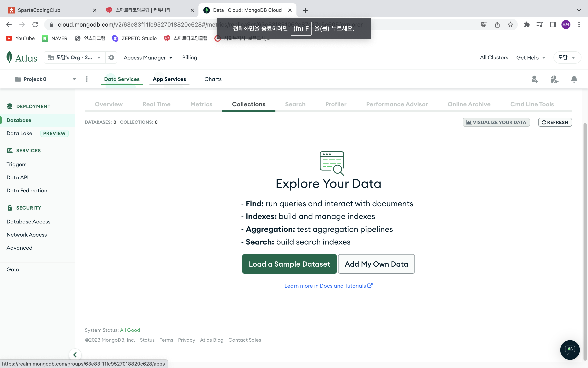Open the Charts tab
The image size is (588, 368).
[213, 79]
